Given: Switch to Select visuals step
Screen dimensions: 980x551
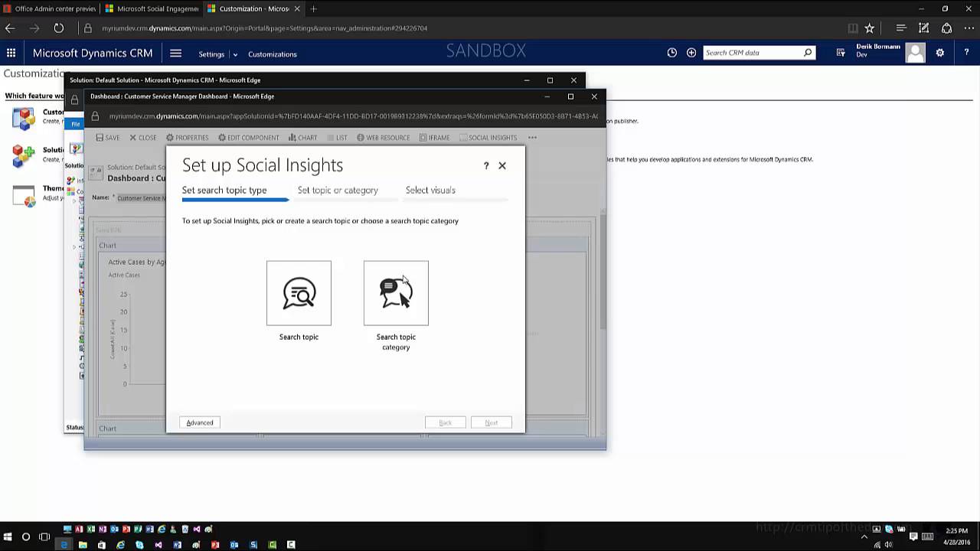Looking at the screenshot, I should pyautogui.click(x=430, y=190).
